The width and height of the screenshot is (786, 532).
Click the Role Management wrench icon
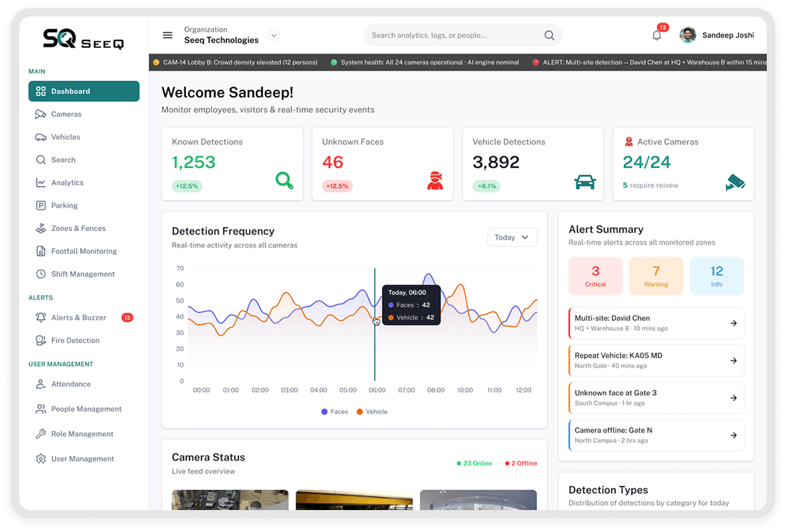pos(40,434)
